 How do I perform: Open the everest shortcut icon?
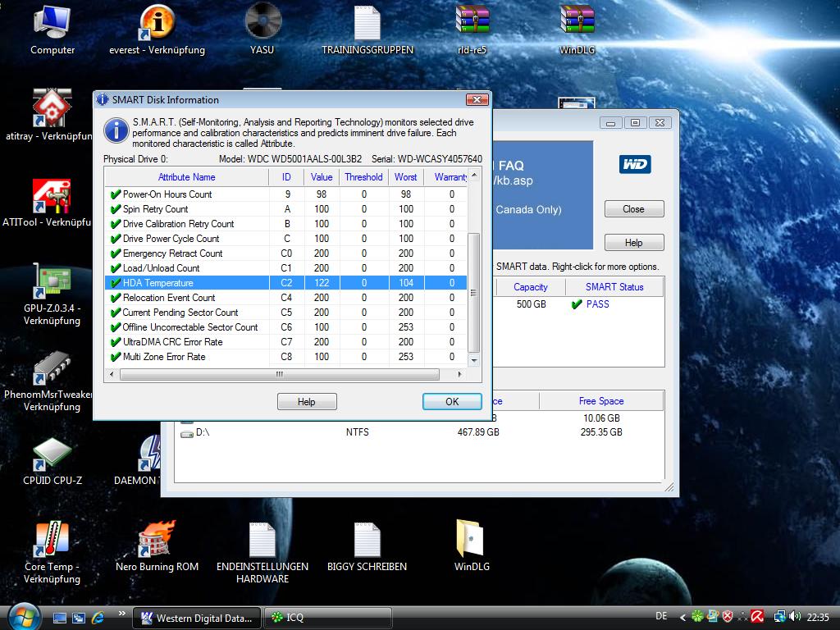click(157, 22)
